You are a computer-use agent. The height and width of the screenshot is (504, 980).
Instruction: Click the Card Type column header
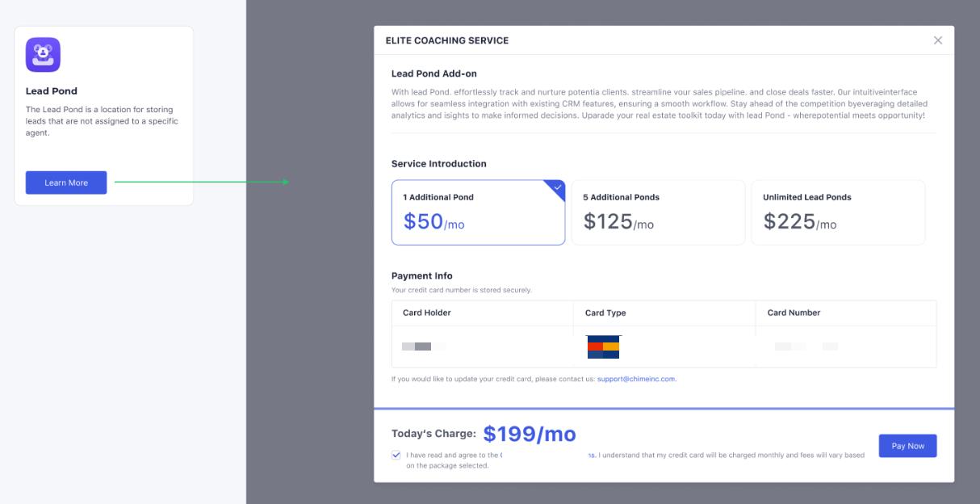605,313
